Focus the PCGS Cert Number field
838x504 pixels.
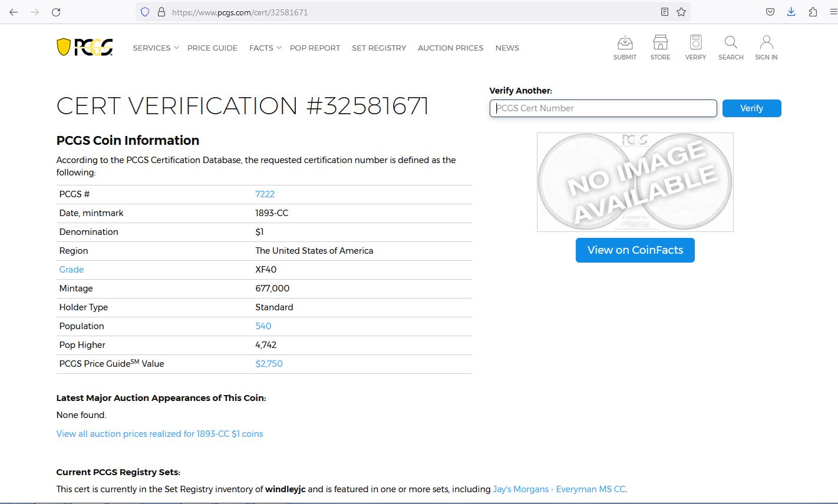pyautogui.click(x=603, y=108)
